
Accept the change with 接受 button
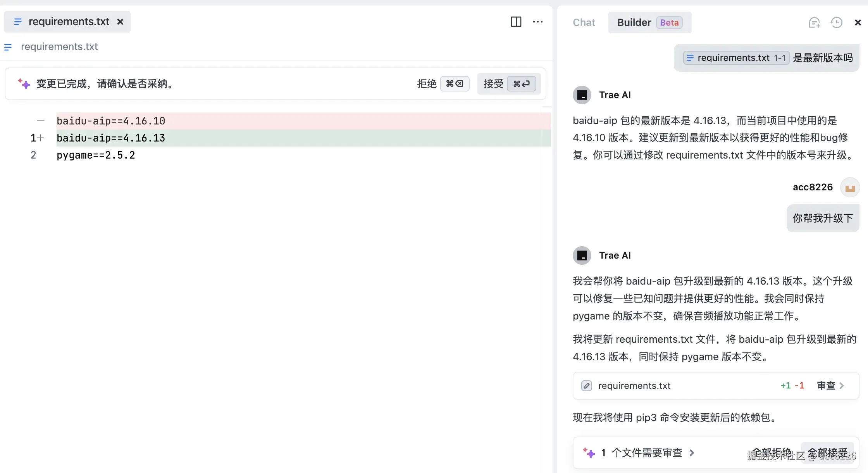click(x=508, y=84)
